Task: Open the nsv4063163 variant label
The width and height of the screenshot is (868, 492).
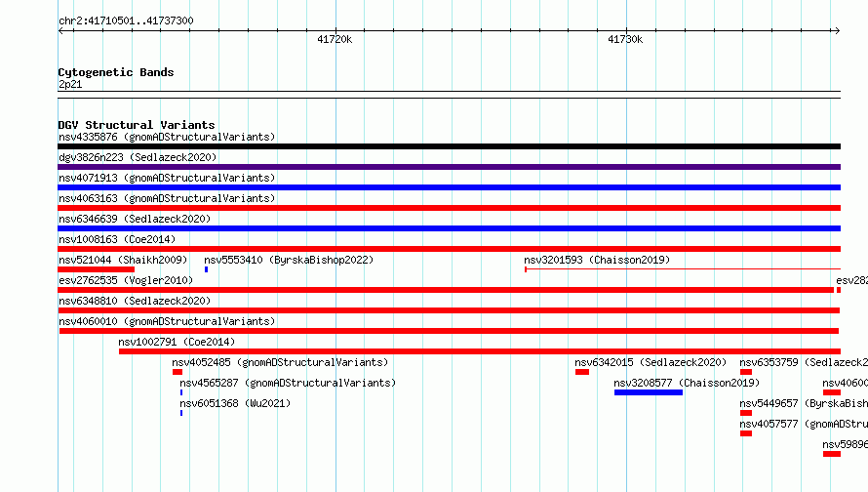Action: click(x=167, y=198)
